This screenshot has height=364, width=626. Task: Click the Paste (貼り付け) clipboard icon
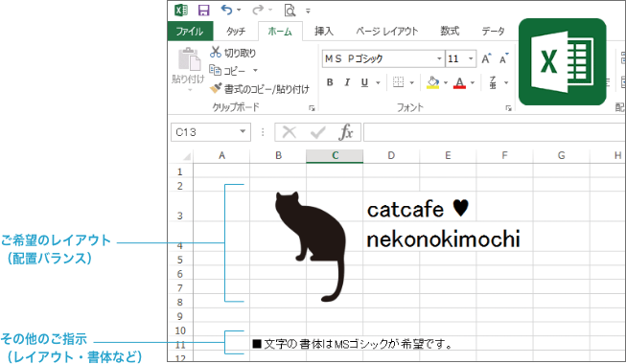(189, 59)
